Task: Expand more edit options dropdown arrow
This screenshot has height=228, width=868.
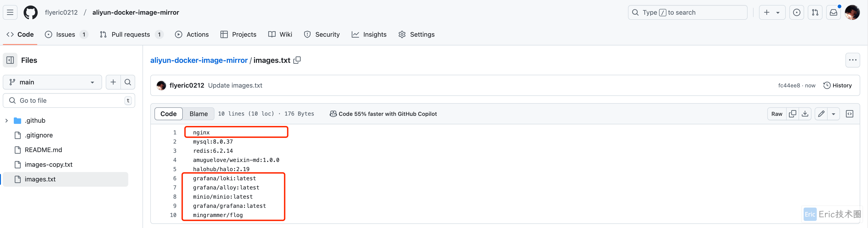Action: click(834, 114)
